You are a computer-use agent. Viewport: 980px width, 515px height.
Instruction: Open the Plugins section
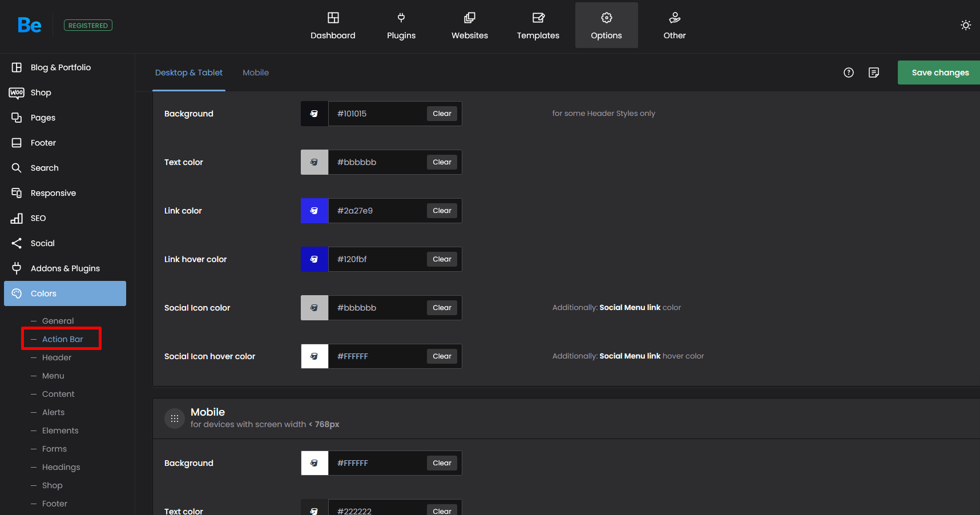pos(401,26)
